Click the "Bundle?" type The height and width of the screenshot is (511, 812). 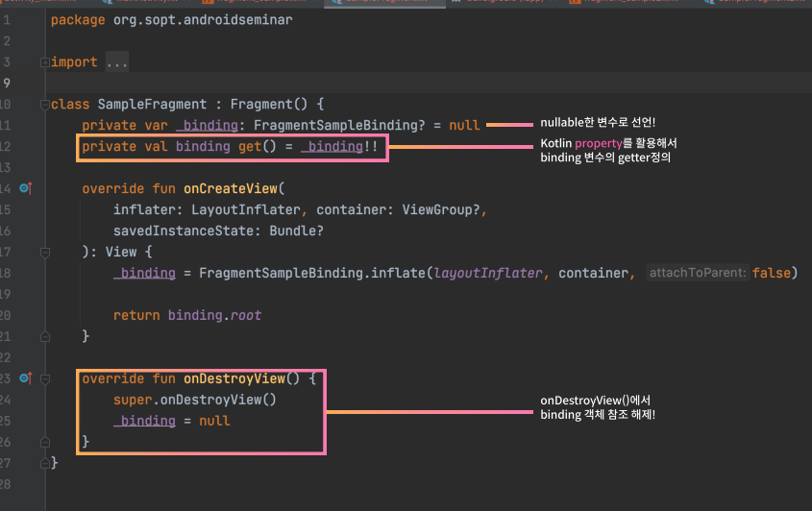click(296, 231)
